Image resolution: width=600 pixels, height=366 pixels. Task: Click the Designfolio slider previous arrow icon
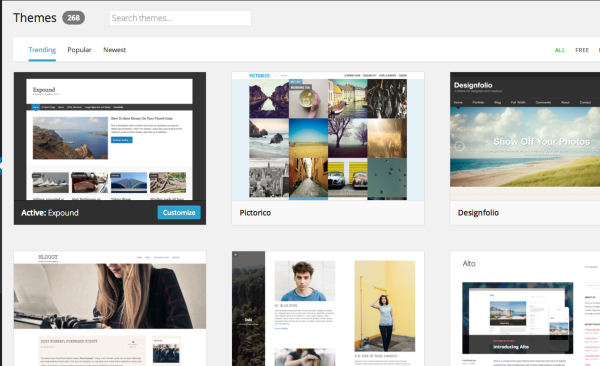[459, 146]
